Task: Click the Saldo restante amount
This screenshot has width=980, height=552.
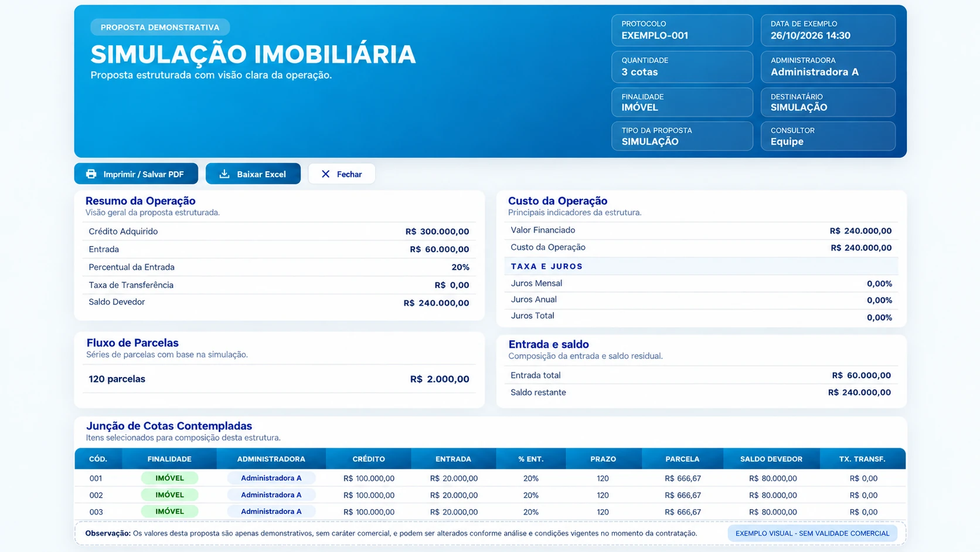Action: pyautogui.click(x=859, y=392)
